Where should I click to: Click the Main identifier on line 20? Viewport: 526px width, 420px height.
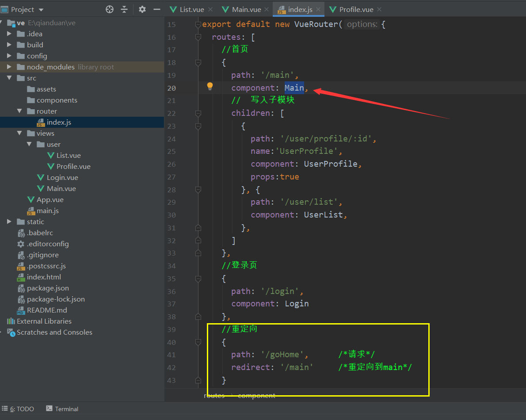(294, 88)
